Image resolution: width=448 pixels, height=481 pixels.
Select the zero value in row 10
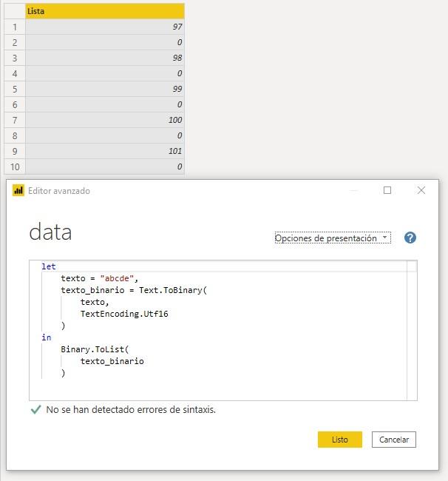[x=105, y=166]
